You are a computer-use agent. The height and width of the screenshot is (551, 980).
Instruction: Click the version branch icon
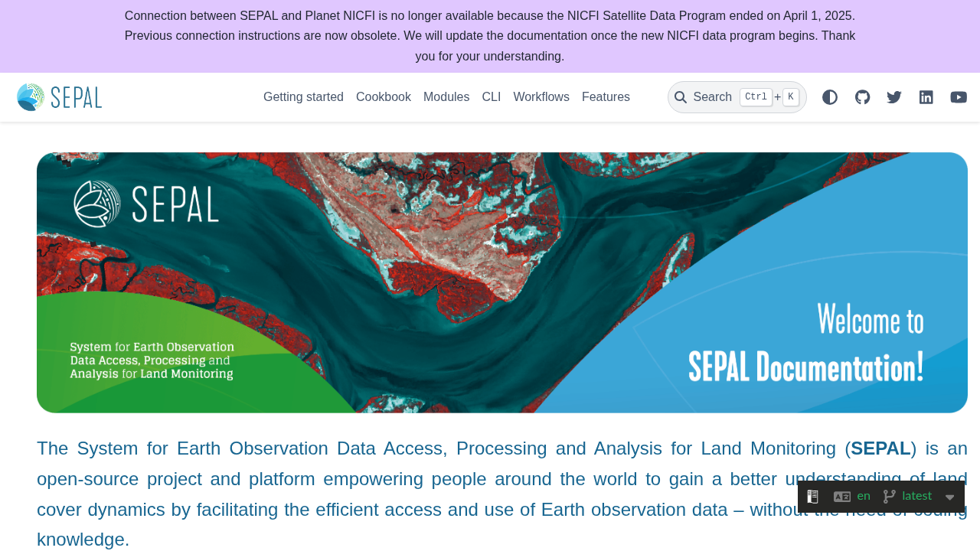point(889,497)
